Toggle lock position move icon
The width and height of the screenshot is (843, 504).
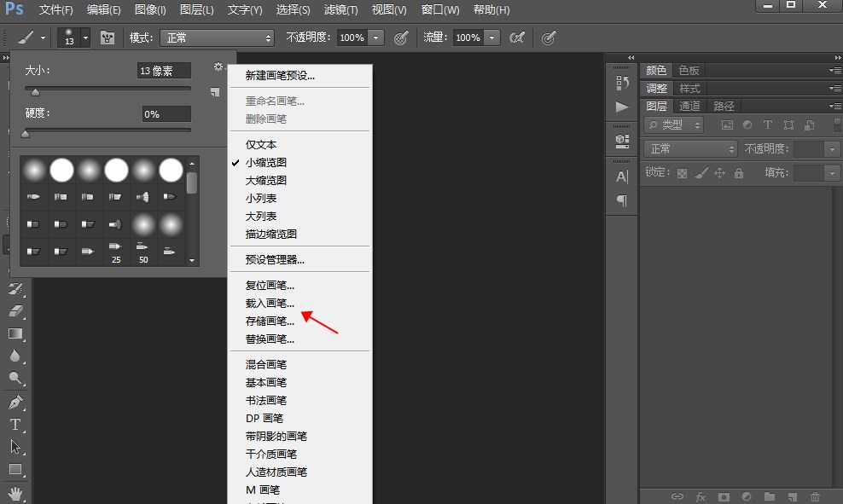[x=719, y=173]
